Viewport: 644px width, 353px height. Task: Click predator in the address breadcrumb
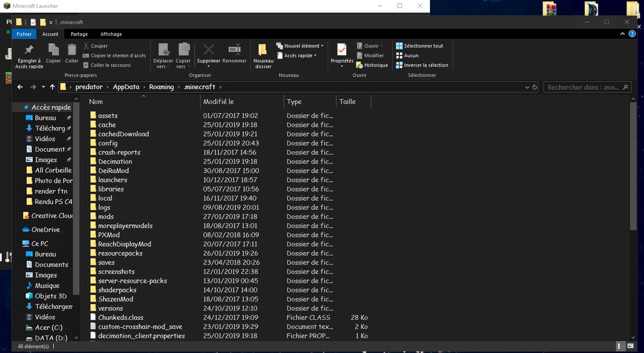[x=89, y=87]
